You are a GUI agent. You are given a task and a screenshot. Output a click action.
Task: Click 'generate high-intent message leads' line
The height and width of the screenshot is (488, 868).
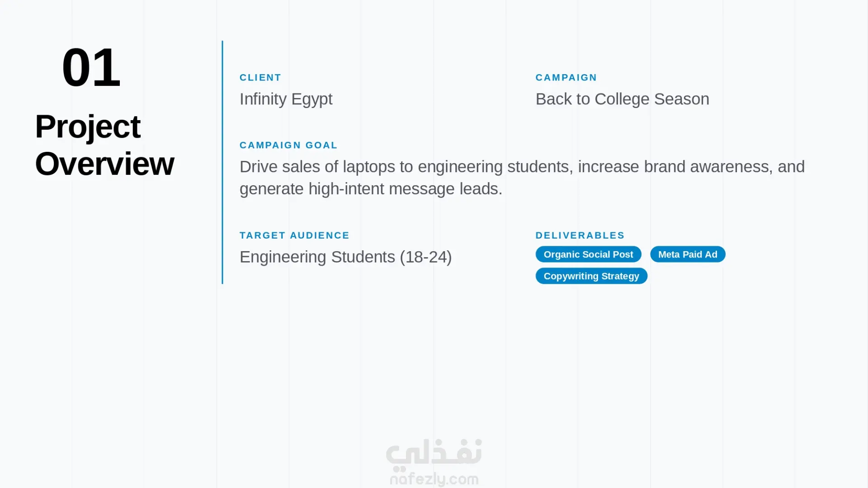point(371,189)
